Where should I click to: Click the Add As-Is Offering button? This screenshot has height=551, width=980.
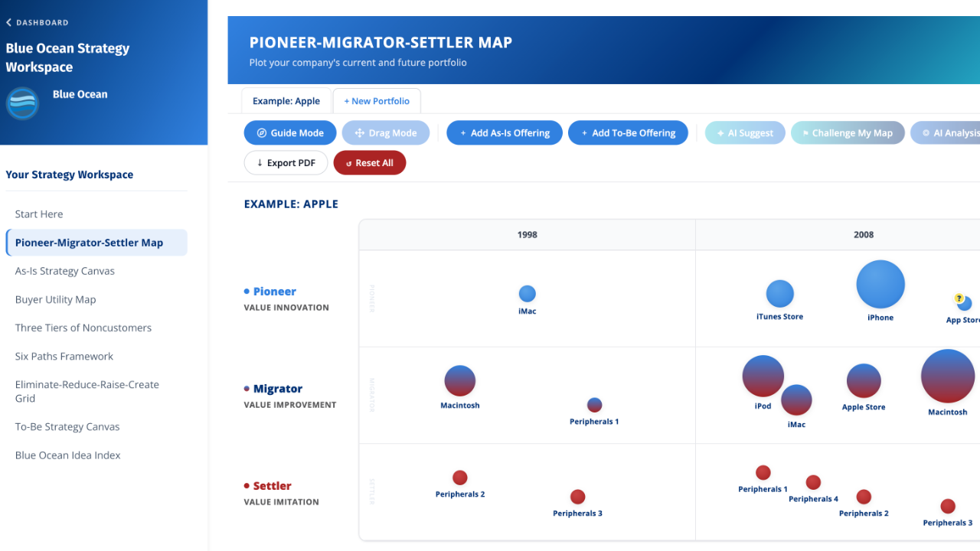click(x=505, y=132)
